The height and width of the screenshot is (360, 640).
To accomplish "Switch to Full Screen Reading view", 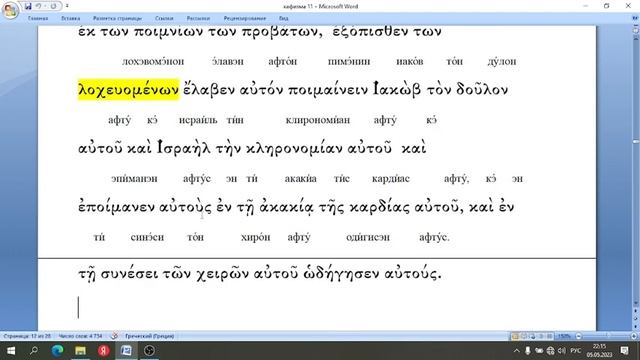I will (524, 336).
